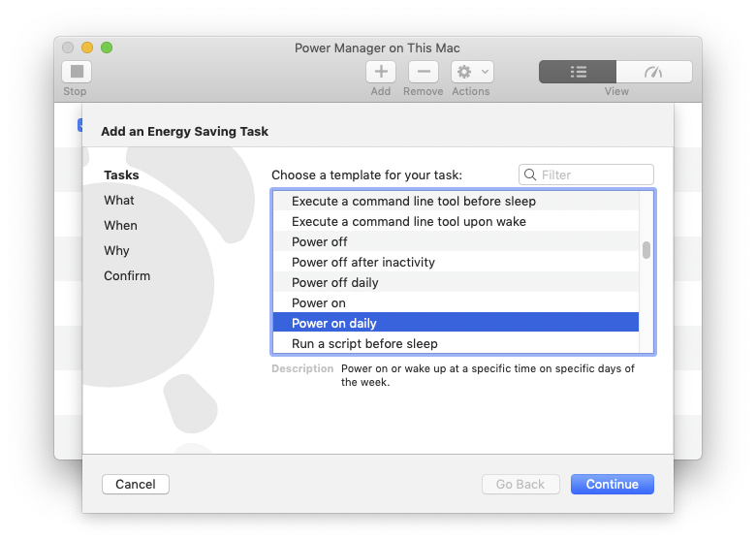Screen dimensions: 756x539
Task: Click the Continue button
Action: click(x=613, y=484)
